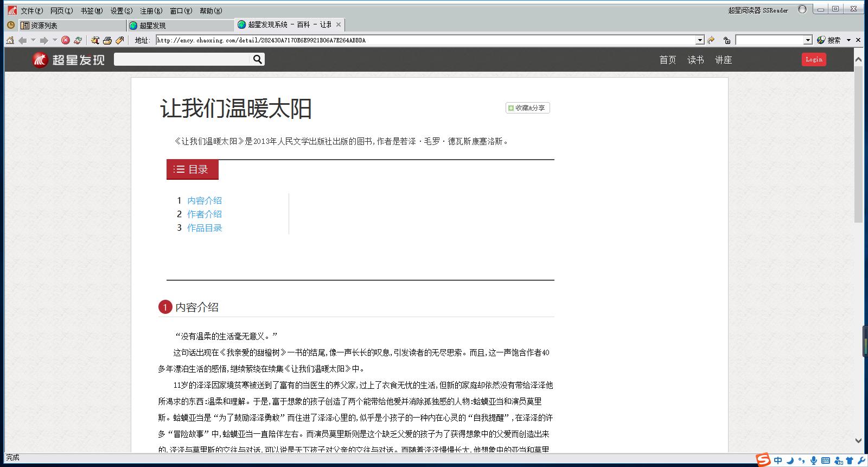Stop page loading with red X icon
The image size is (868, 467).
[x=66, y=40]
